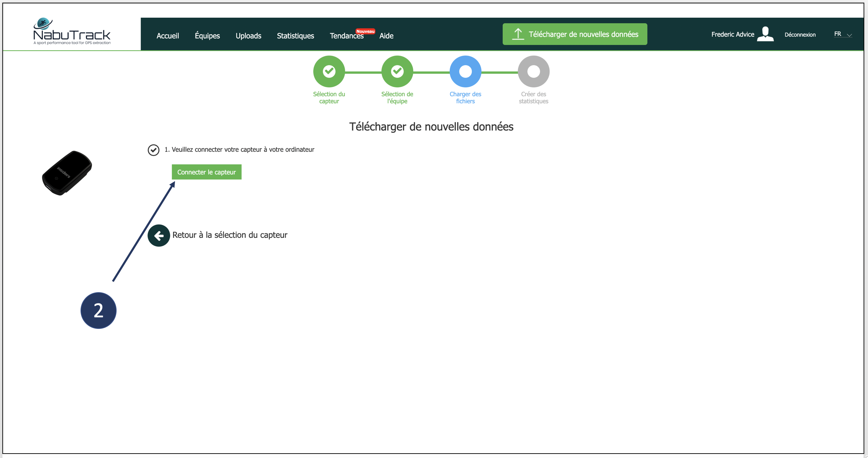This screenshot has width=868, height=458.
Task: Click the Sélection du capteur step circle
Action: click(x=329, y=71)
